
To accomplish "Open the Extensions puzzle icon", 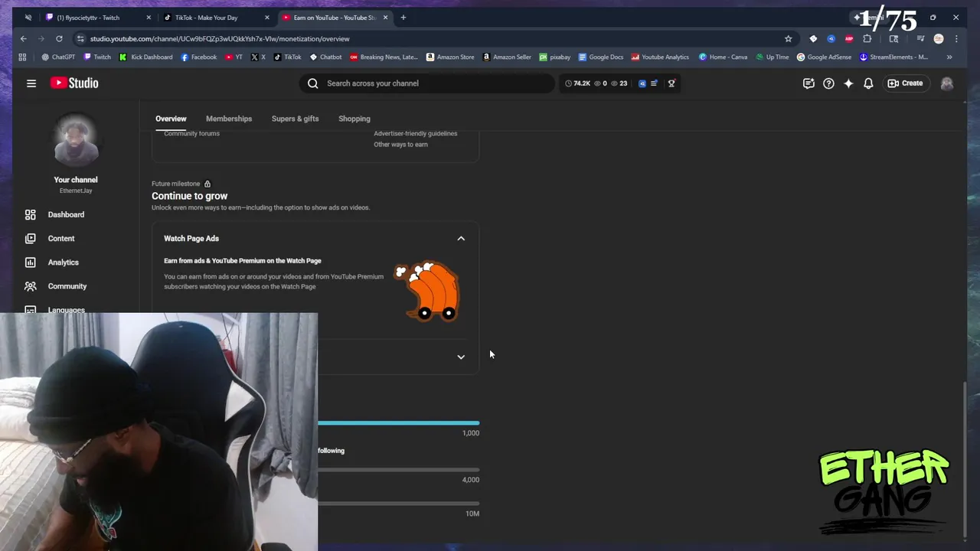I will (867, 38).
